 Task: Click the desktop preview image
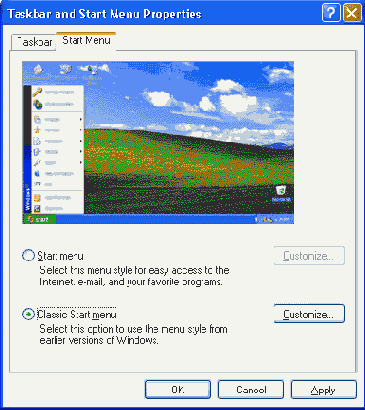[158, 142]
